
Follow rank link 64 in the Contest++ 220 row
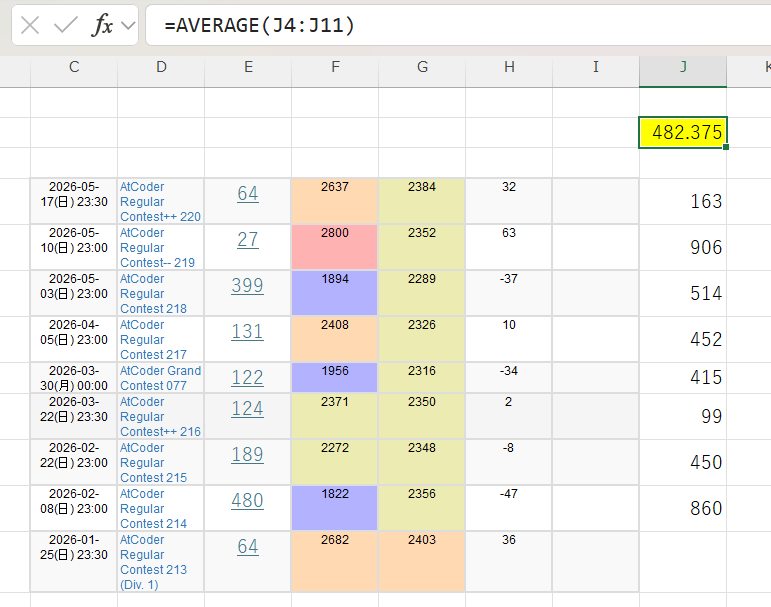247,194
